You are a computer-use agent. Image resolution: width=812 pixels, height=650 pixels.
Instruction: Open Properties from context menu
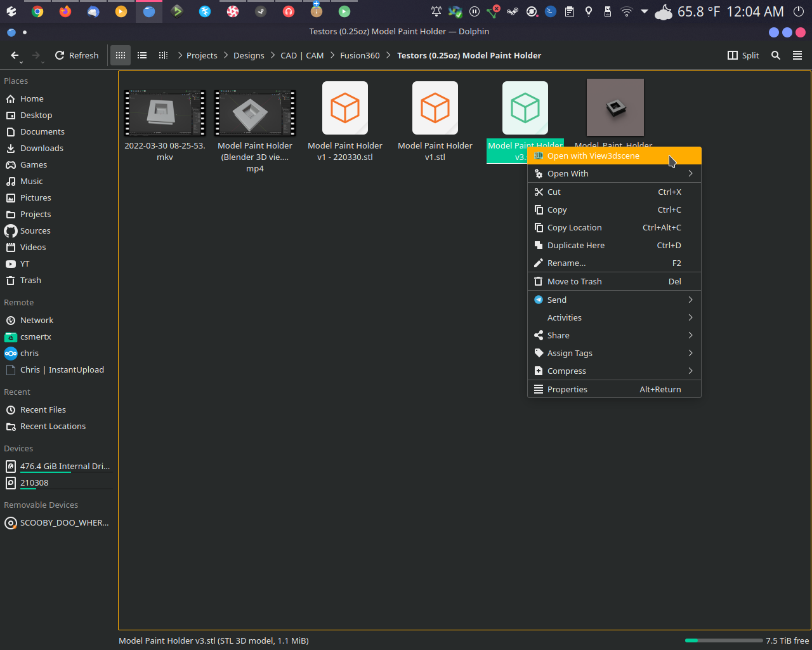614,390
